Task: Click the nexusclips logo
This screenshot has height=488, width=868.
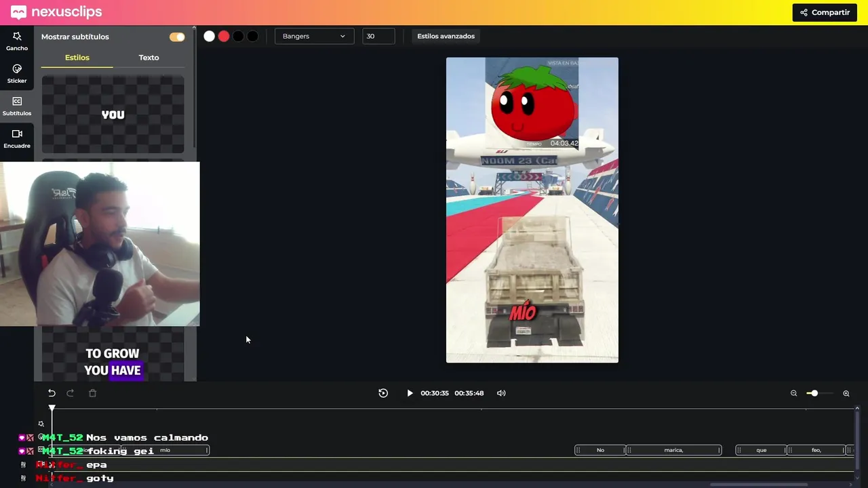Action: pos(56,12)
